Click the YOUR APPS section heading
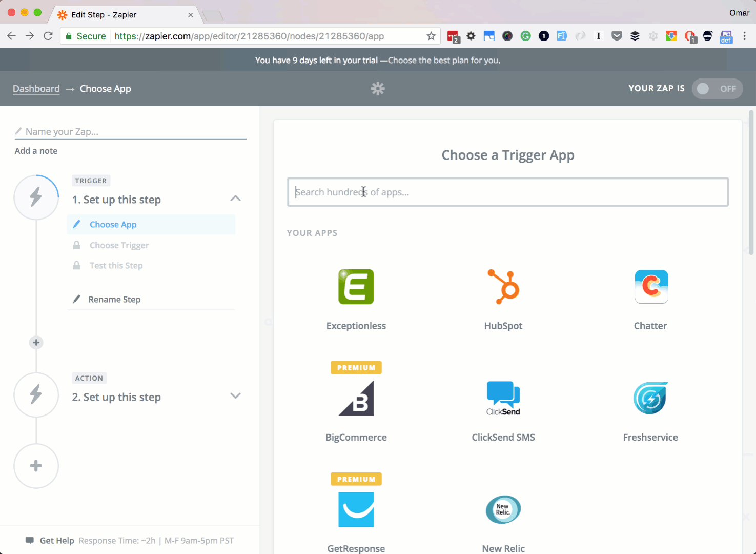The height and width of the screenshot is (554, 756). tap(312, 233)
